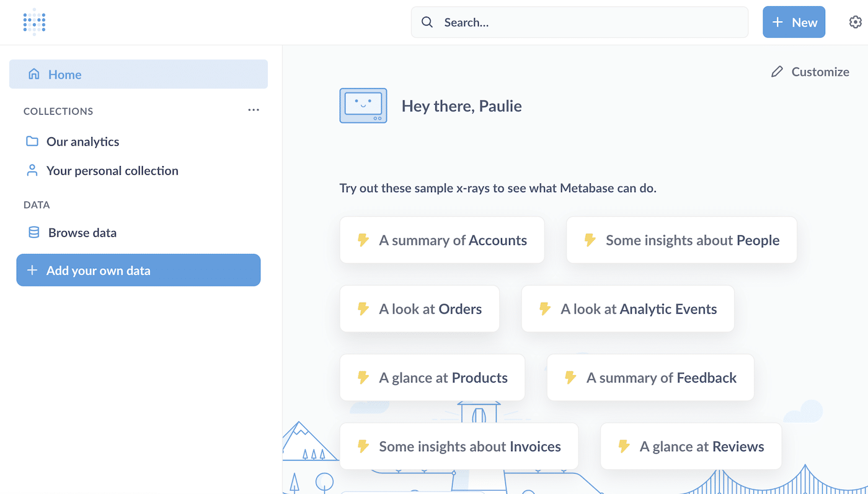Click the folder icon next to Our analytics
The image size is (868, 494).
[32, 141]
